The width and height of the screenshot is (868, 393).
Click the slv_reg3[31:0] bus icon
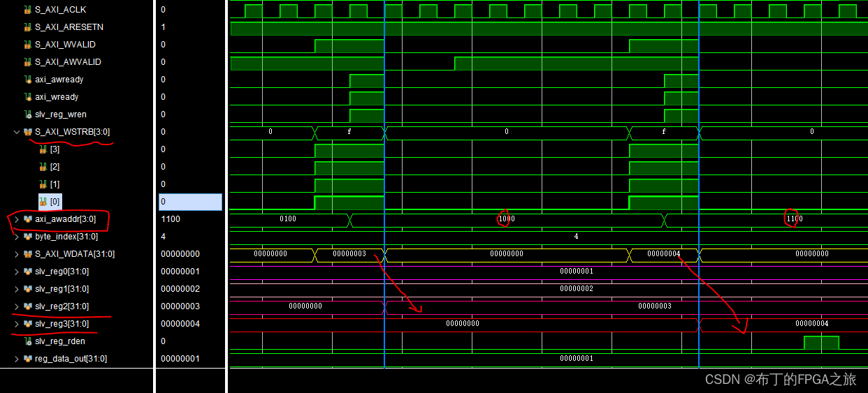click(x=28, y=324)
